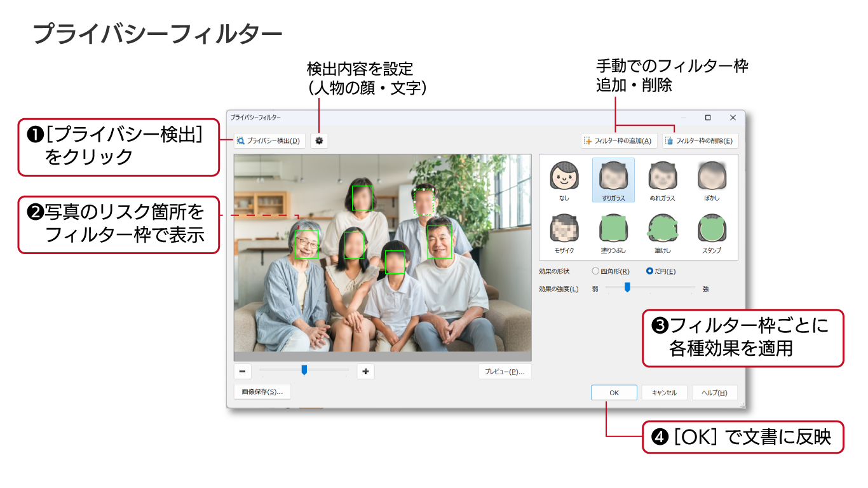Screen dimensions: 868x488
Task: Apply the ぼかし blur effect
Action: coord(711,180)
